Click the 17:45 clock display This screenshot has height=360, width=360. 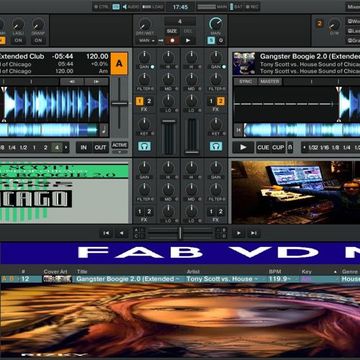pyautogui.click(x=180, y=7)
